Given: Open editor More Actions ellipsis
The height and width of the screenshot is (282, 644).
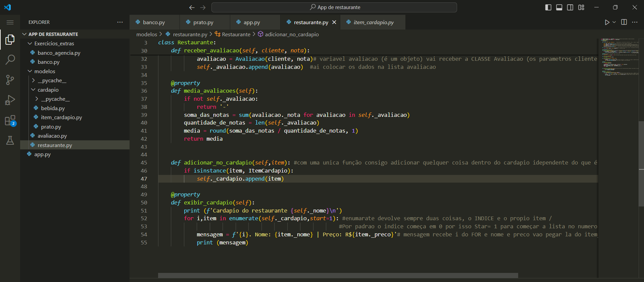Looking at the screenshot, I should (635, 22).
